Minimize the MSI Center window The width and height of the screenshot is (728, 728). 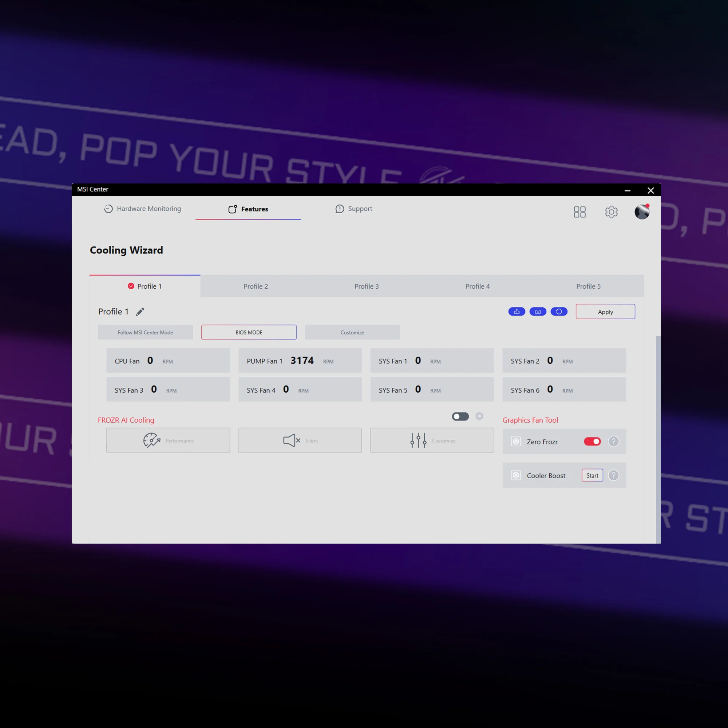pyautogui.click(x=628, y=190)
